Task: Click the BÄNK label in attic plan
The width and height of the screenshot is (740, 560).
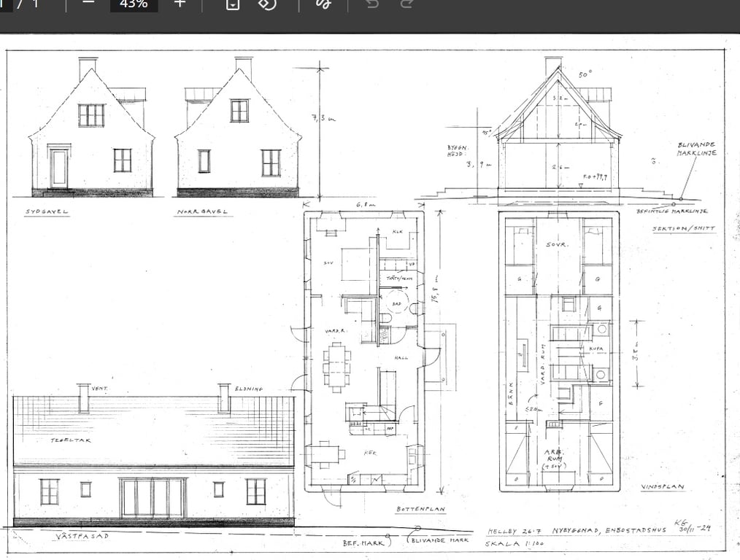Action: (510, 393)
